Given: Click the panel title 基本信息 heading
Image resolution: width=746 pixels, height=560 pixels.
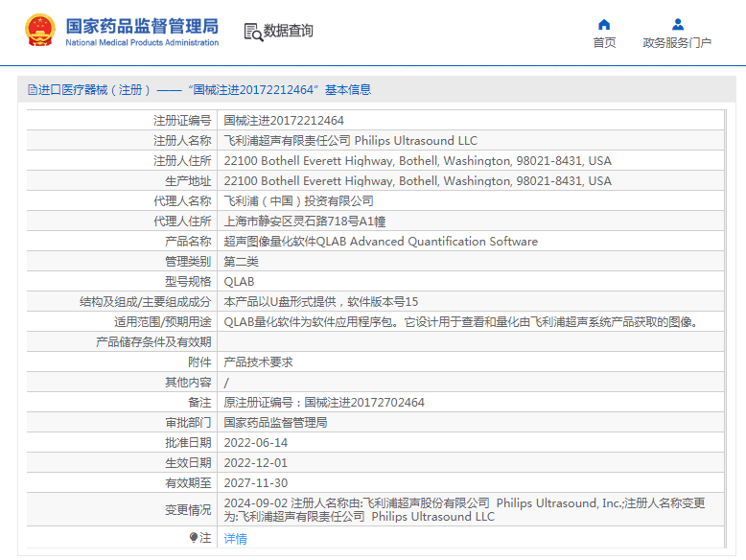Looking at the screenshot, I should tap(348, 89).
